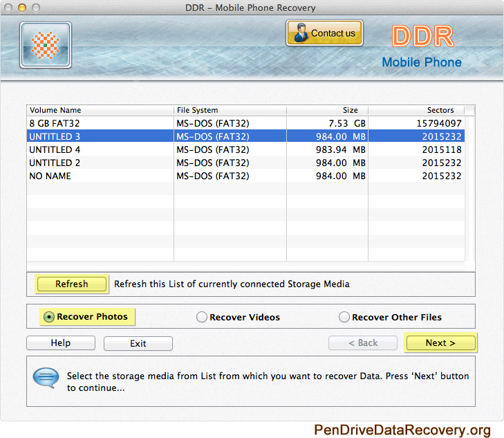Sort by Size column header
504x438 pixels.
click(327, 110)
